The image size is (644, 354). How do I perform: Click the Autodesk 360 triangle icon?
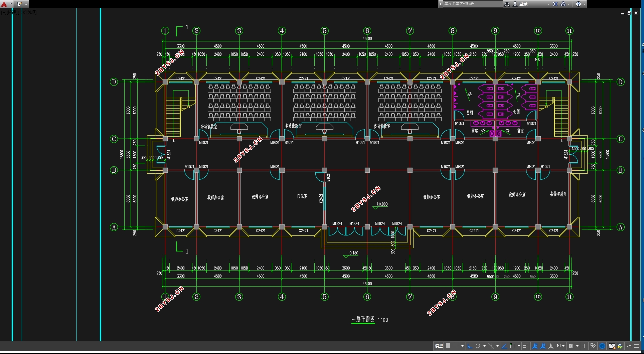pyautogui.click(x=563, y=4)
